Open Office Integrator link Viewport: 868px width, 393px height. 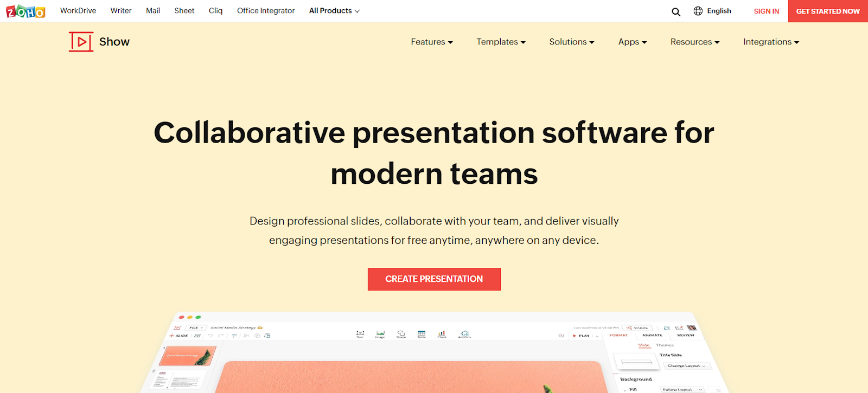pyautogui.click(x=266, y=11)
